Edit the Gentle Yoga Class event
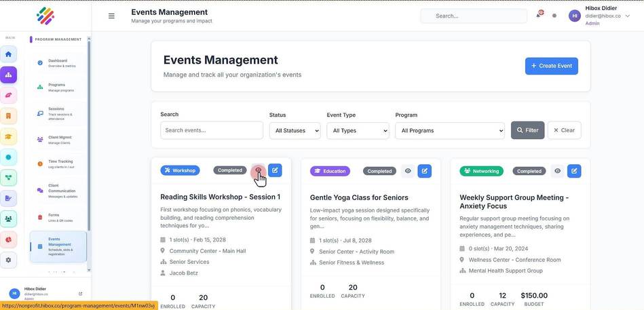This screenshot has width=644, height=310. click(424, 171)
